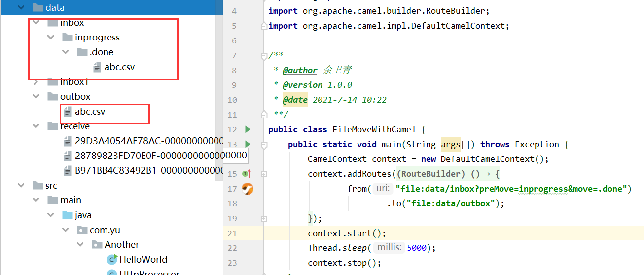Click the uri: parameter hint
The height and width of the screenshot is (275, 644).
383,189
